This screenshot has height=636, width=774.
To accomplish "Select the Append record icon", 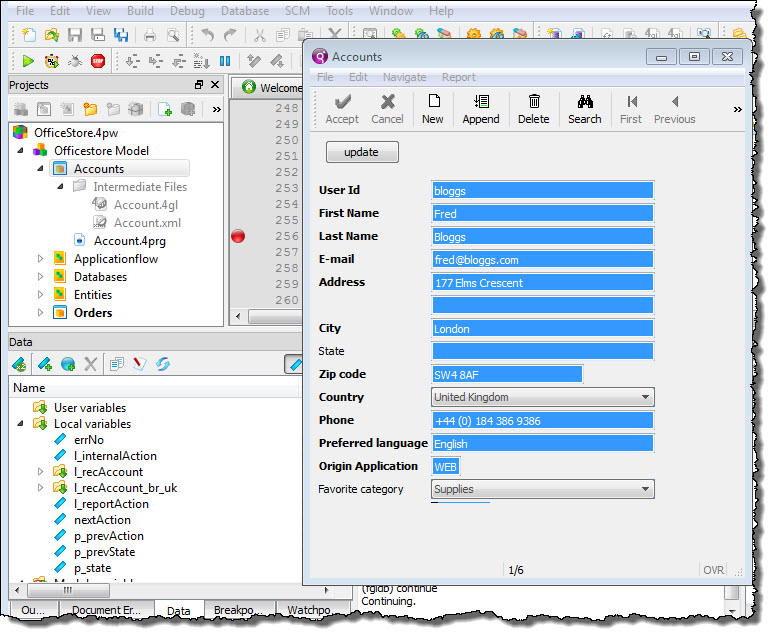I will click(481, 108).
